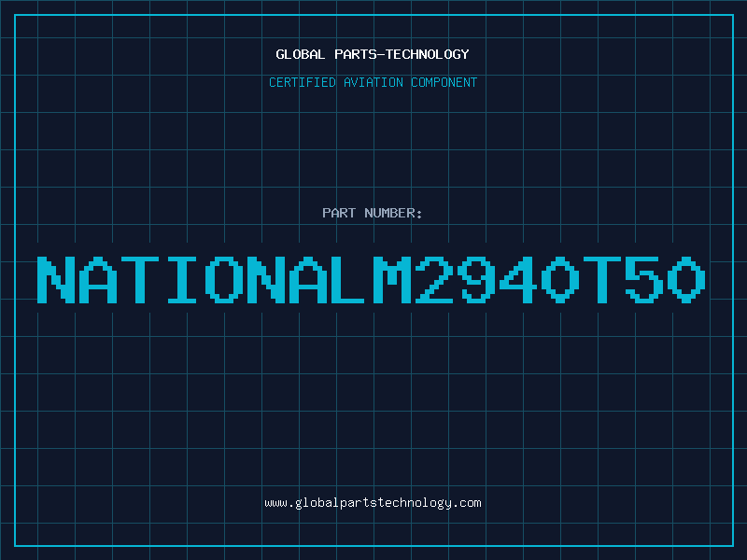Click the PART NUMBER: label
Image resolution: width=747 pixels, height=560 pixels.
pos(373,213)
